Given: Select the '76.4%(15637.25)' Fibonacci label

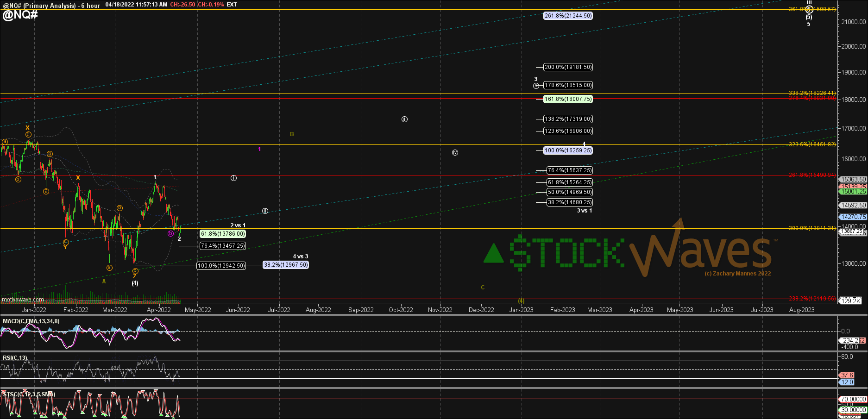Looking at the screenshot, I should (x=570, y=170).
